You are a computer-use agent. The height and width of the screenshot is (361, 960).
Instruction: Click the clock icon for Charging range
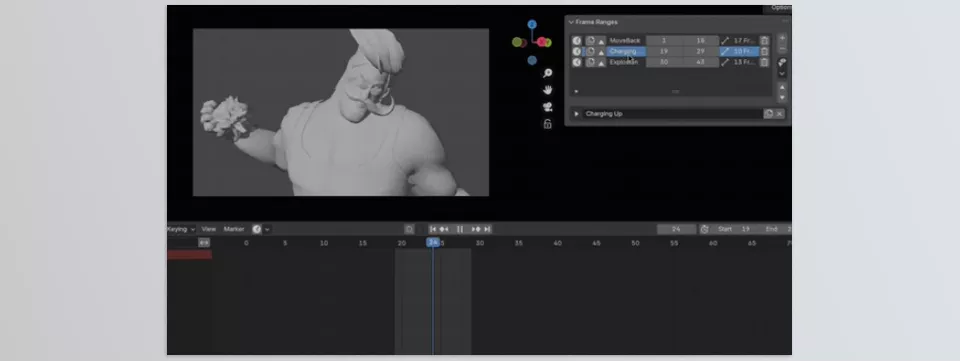click(577, 51)
